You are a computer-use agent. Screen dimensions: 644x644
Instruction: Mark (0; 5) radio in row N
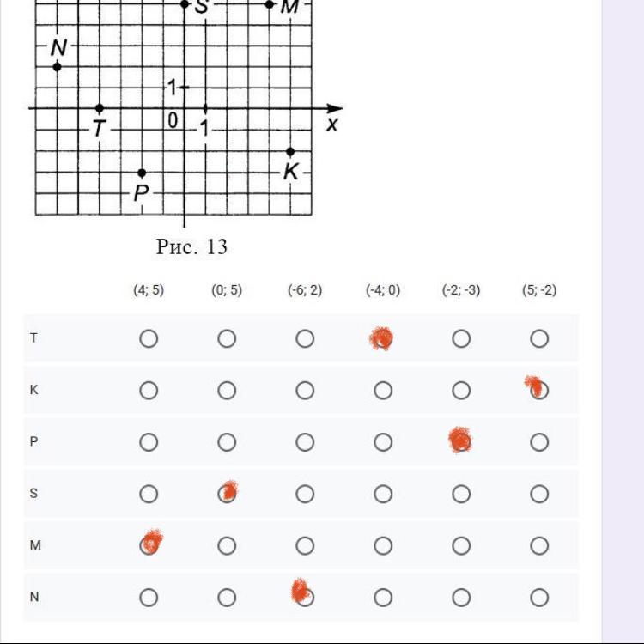(x=227, y=598)
